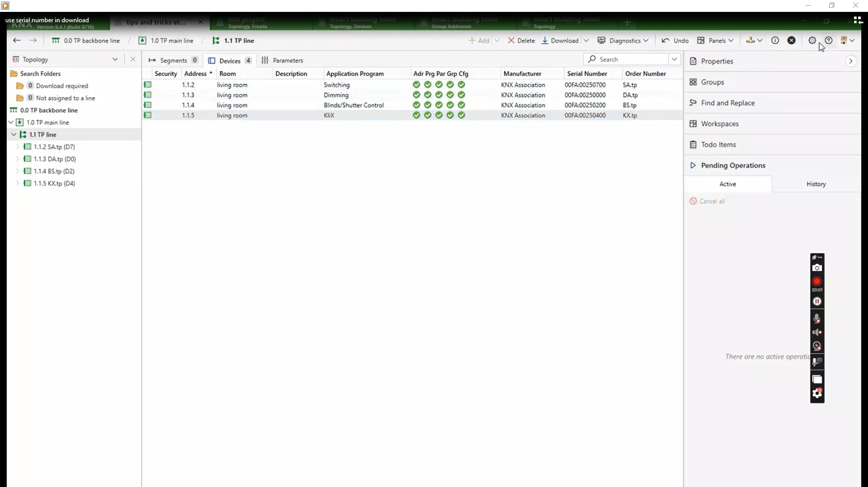Screen dimensions: 868x487
Task: Toggle the recorder microphone
Action: pyautogui.click(x=817, y=318)
